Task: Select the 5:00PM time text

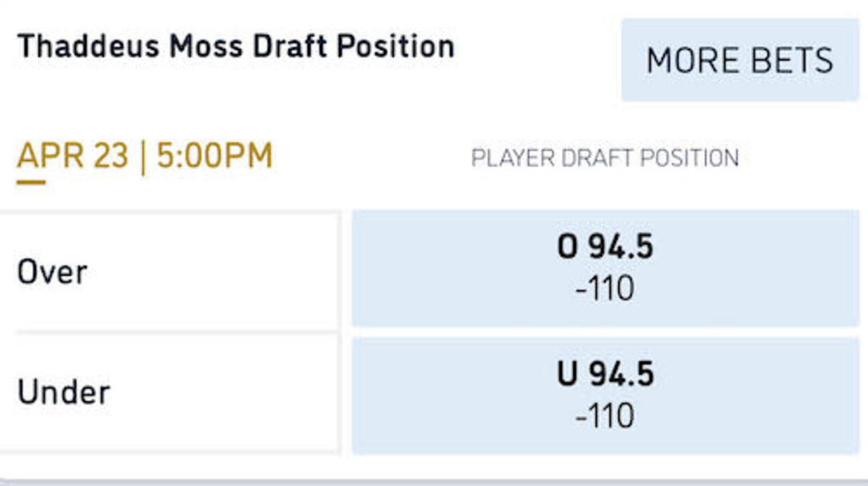Action: tap(214, 157)
